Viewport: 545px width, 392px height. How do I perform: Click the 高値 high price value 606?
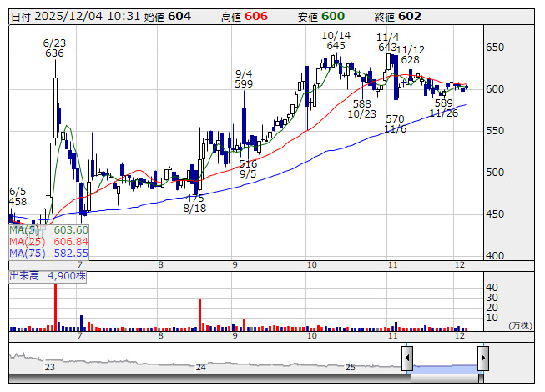[x=256, y=16]
